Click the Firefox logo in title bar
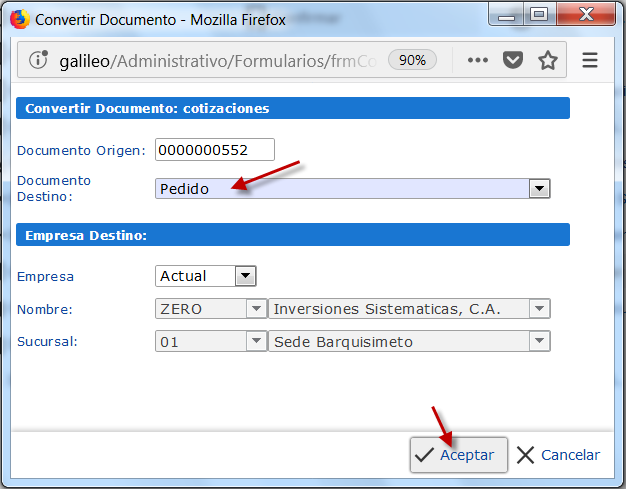 point(20,19)
